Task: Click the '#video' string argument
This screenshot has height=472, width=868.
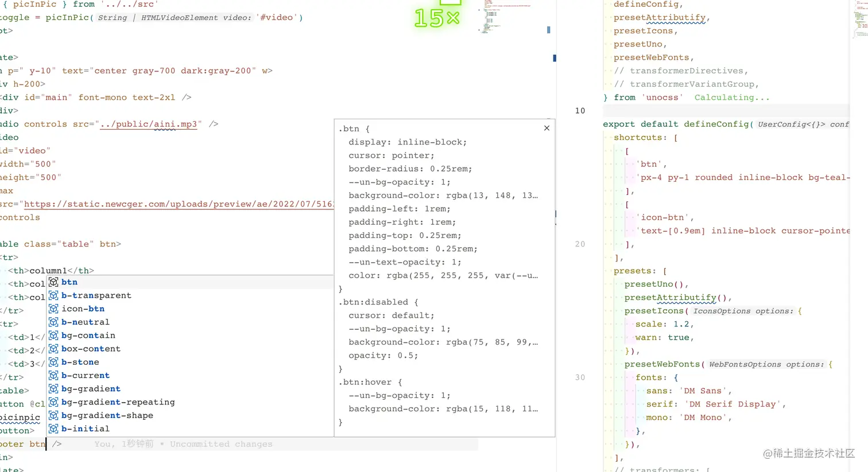Action: [x=276, y=17]
